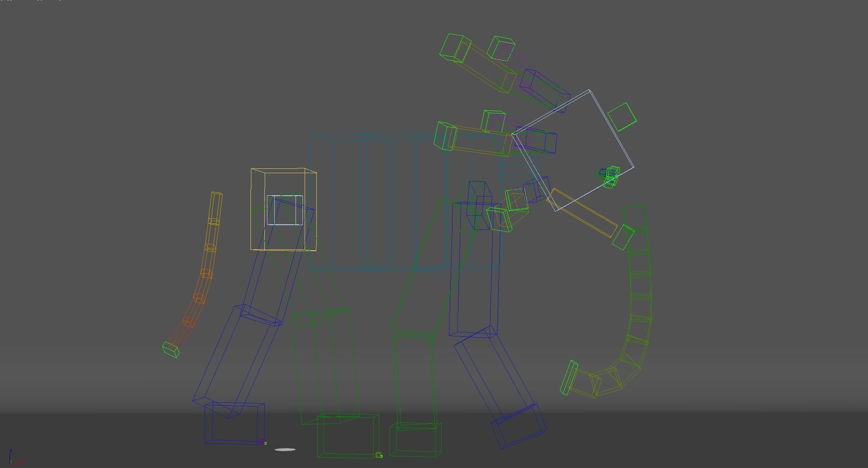Select the light blue box inside hip control
868x468 pixels.
pos(285,210)
